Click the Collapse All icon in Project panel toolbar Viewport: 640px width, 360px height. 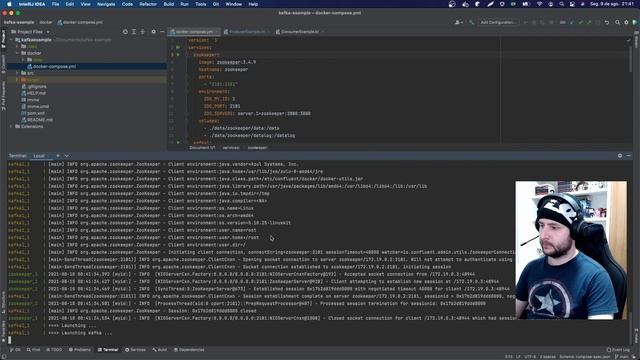tap(142, 31)
